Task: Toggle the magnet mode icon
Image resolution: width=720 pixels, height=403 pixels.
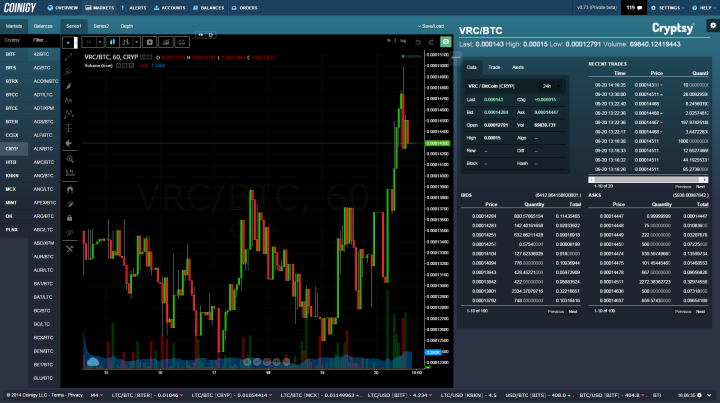Action: [69, 188]
